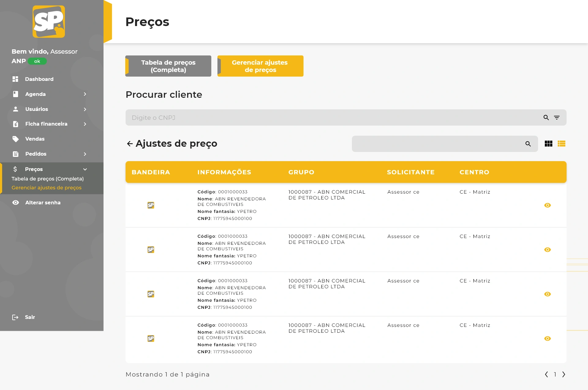Expand the Agenda sidebar menu
The width and height of the screenshot is (588, 390).
tap(85, 94)
